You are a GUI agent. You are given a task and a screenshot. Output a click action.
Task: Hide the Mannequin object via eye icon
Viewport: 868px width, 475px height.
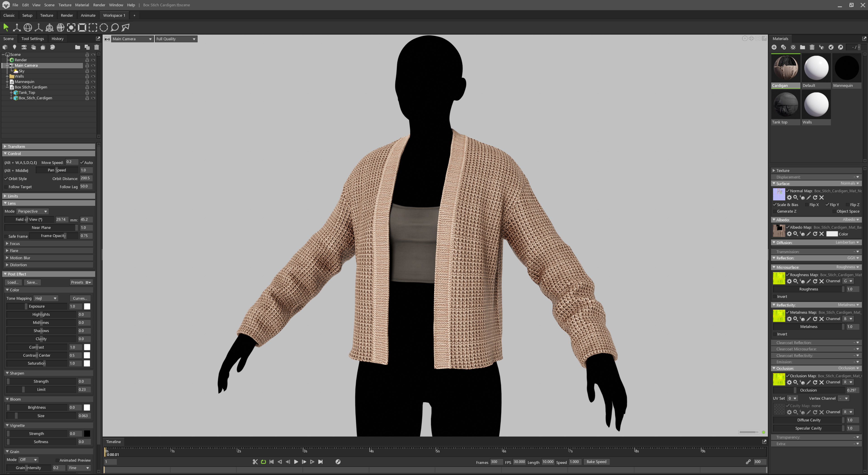coord(93,82)
